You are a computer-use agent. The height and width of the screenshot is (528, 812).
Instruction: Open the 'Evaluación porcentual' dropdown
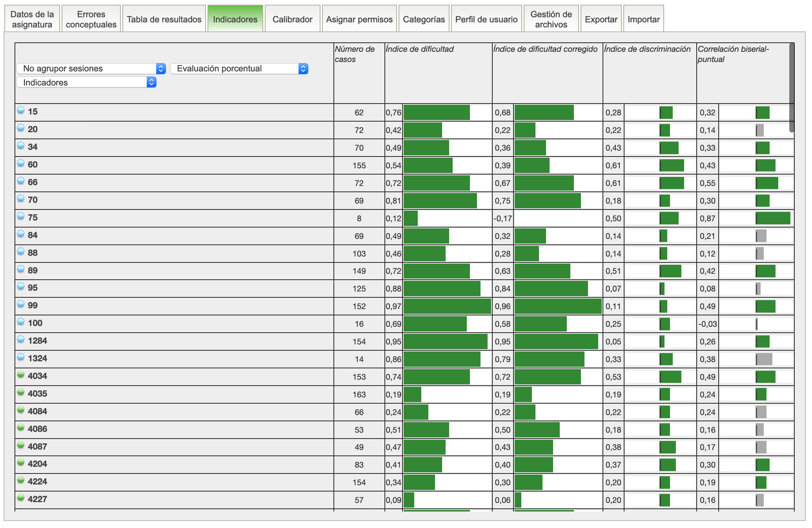239,69
